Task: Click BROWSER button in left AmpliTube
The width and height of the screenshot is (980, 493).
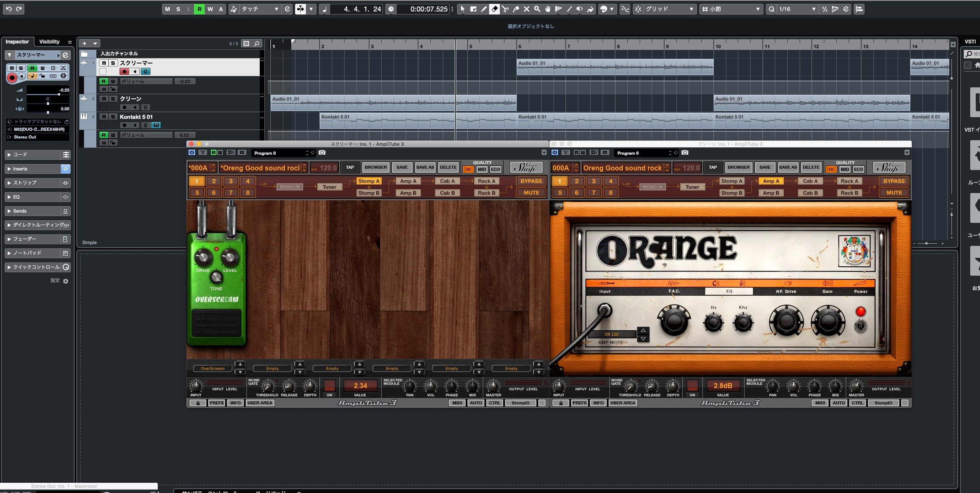Action: pyautogui.click(x=376, y=167)
